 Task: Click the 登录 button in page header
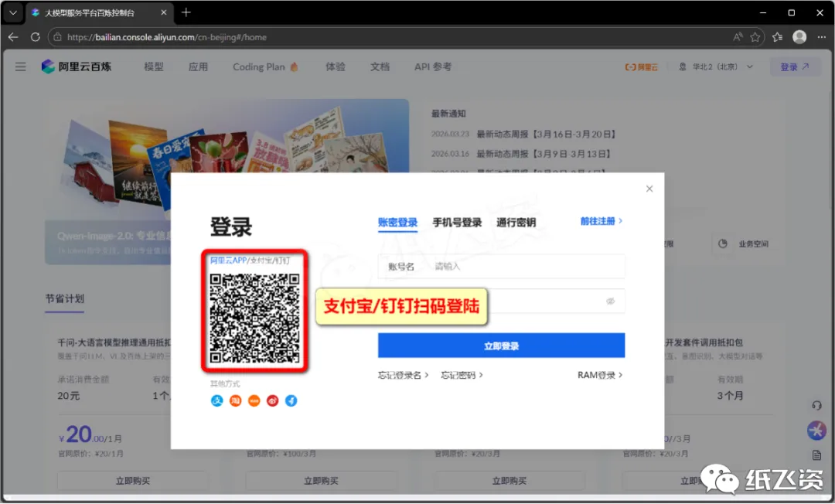[x=795, y=67]
